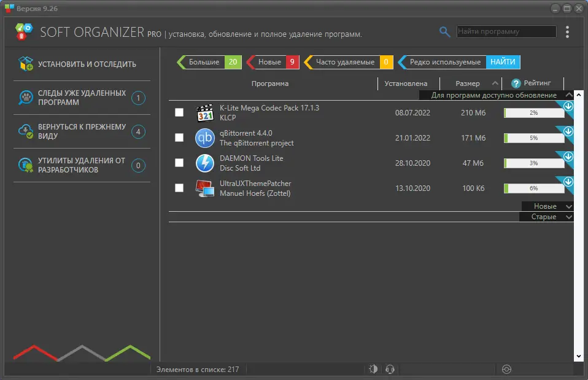
Task: Click the 'НАЙТИ' button
Action: [x=503, y=62]
